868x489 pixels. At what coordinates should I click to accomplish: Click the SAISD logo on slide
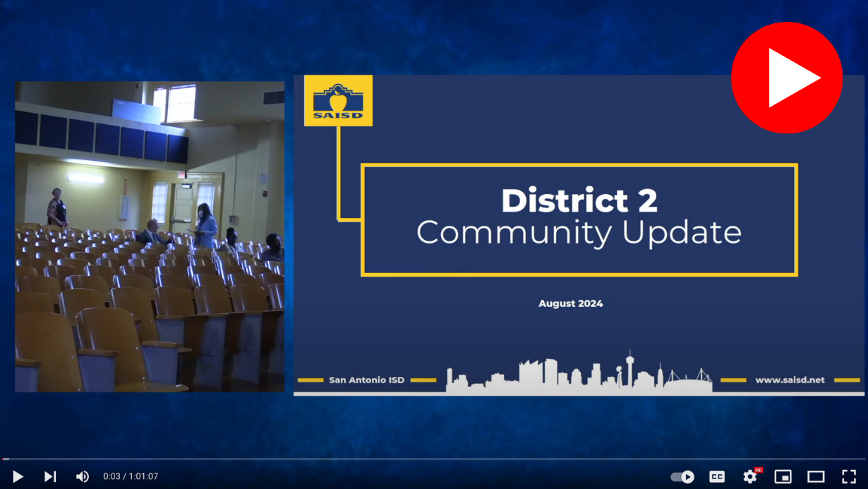(338, 101)
